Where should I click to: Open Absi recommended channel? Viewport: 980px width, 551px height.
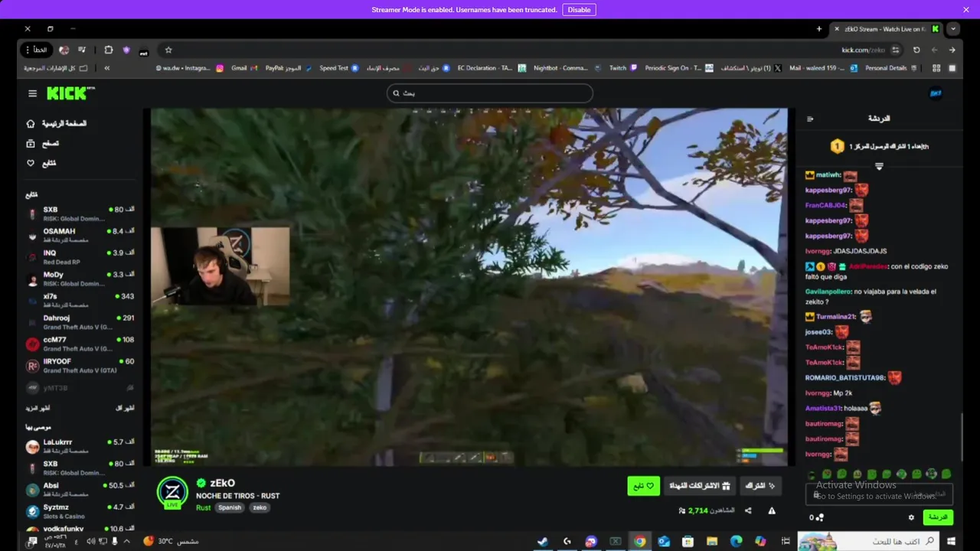(x=80, y=490)
